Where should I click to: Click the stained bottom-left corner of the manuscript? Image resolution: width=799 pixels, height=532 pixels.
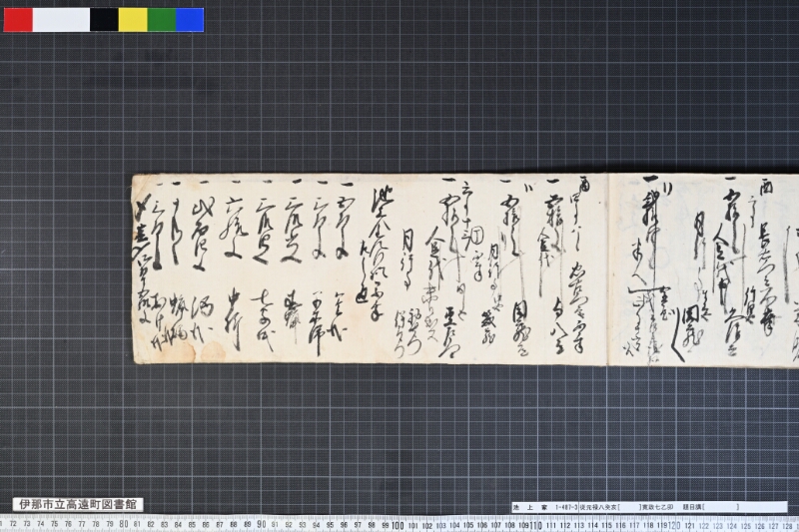204,350
